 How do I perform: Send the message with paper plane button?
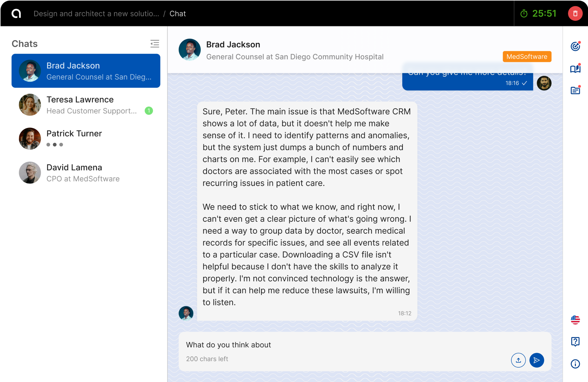point(537,360)
